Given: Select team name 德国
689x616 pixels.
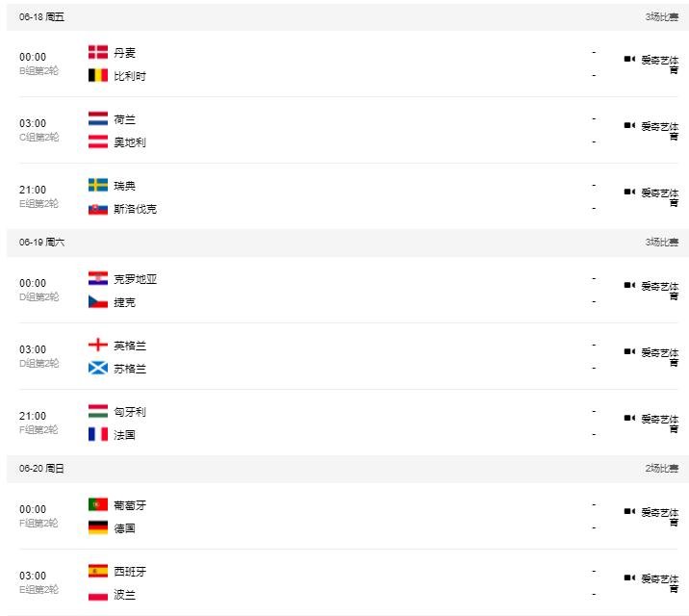Looking at the screenshot, I should pyautogui.click(x=124, y=528).
